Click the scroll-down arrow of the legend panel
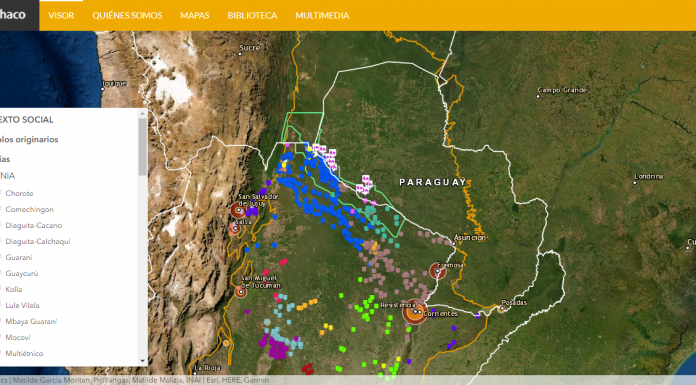 [142, 361]
